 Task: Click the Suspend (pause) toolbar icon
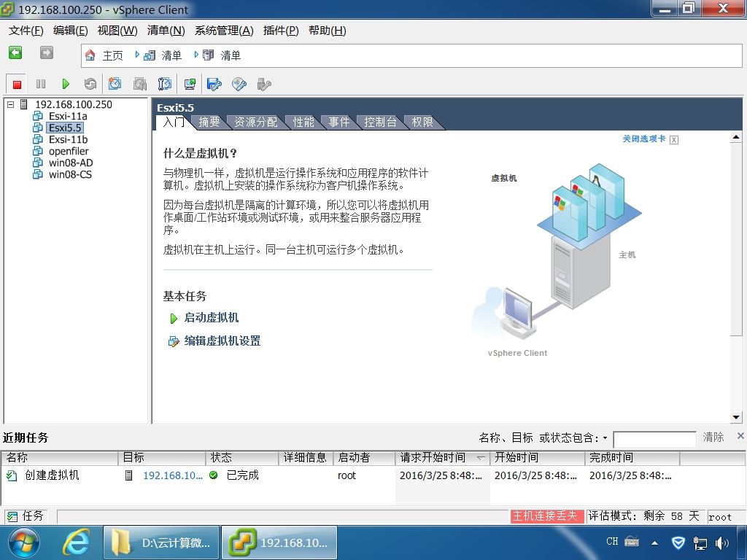[41, 85]
